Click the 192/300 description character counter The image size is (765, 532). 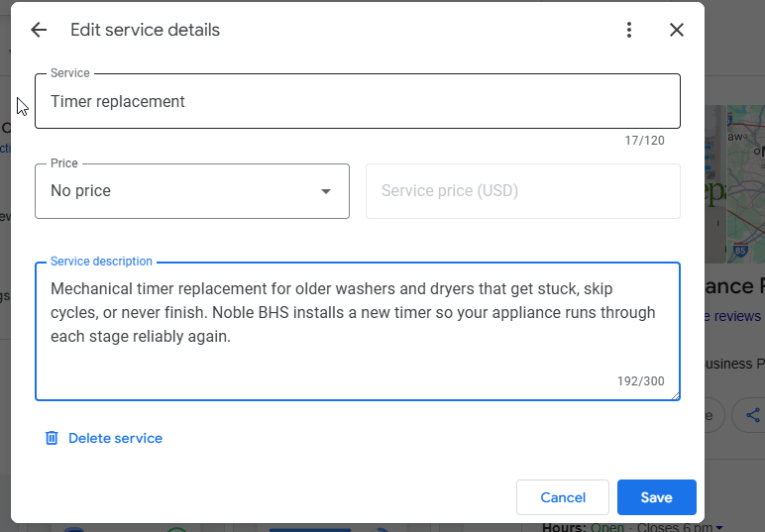tap(640, 381)
